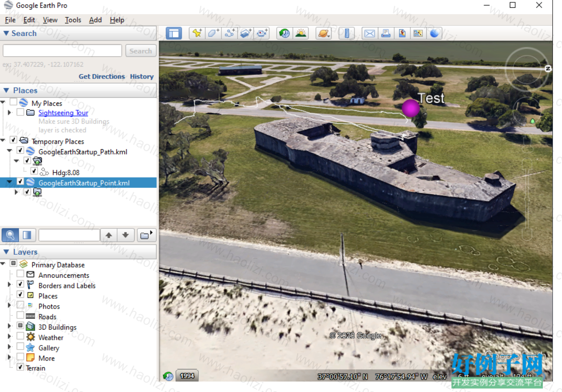Click the Email toolbar icon
The height and width of the screenshot is (392, 562).
tap(370, 33)
